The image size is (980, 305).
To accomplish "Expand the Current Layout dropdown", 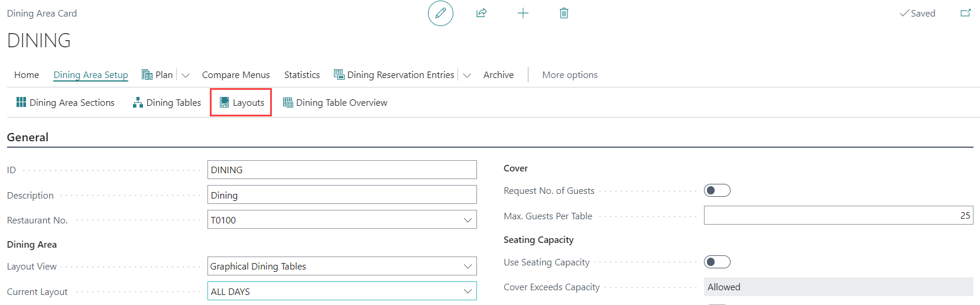I will point(468,291).
